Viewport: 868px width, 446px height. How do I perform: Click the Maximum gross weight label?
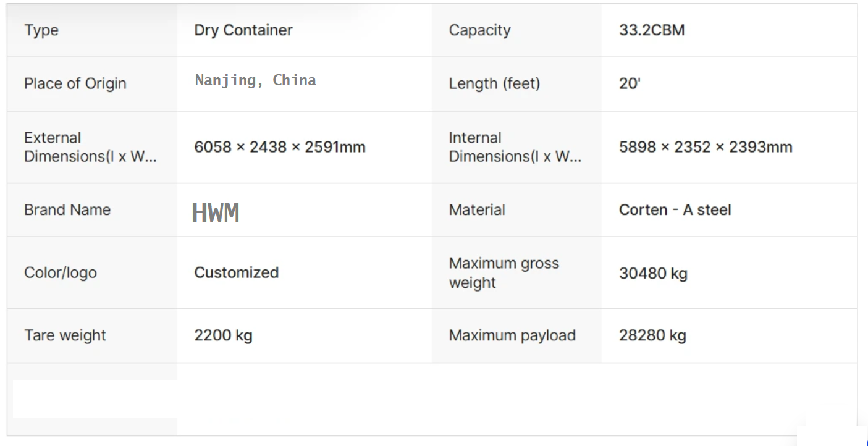504,272
